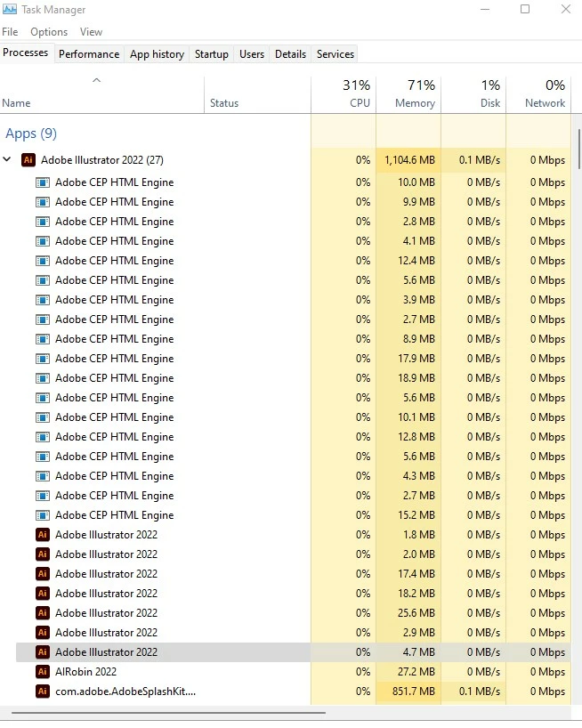The image size is (582, 728).
Task: Click the 27.2 MB memory value
Action: (416, 671)
